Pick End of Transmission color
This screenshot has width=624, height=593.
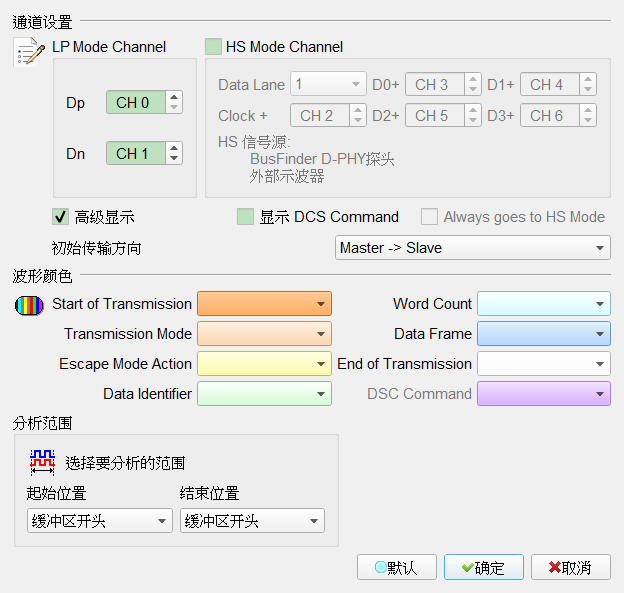(x=544, y=364)
